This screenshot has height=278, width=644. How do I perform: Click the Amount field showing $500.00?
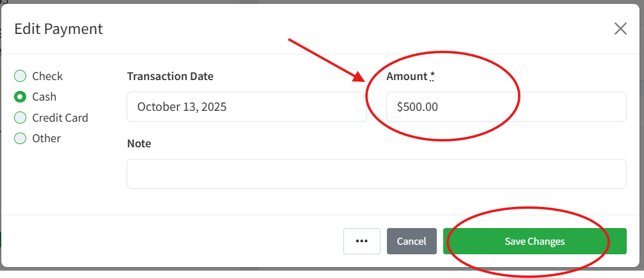(x=505, y=107)
